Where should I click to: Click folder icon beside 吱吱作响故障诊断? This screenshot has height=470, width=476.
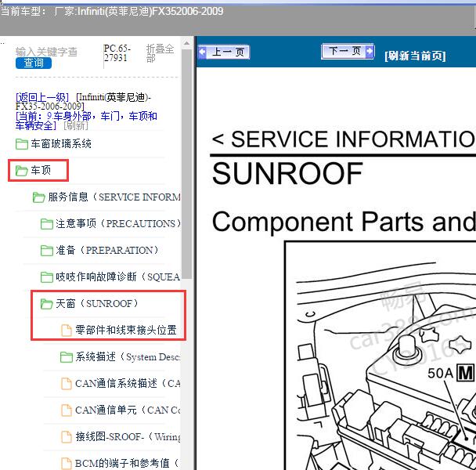click(47, 277)
